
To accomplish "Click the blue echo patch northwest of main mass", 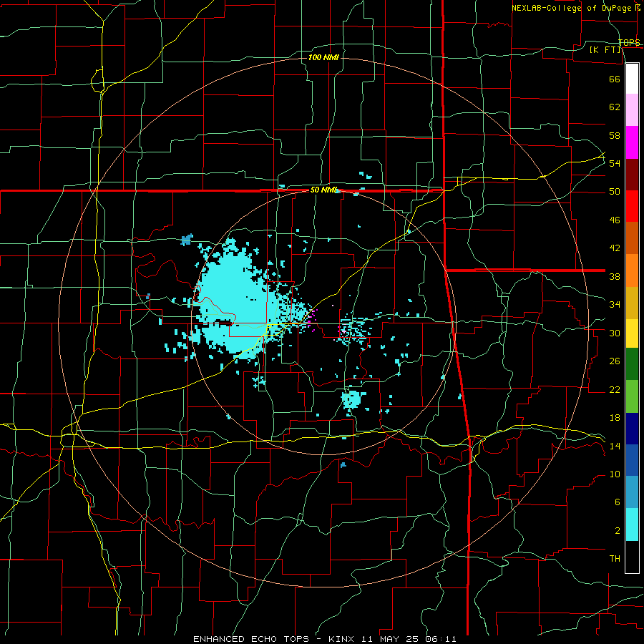I will tap(187, 240).
